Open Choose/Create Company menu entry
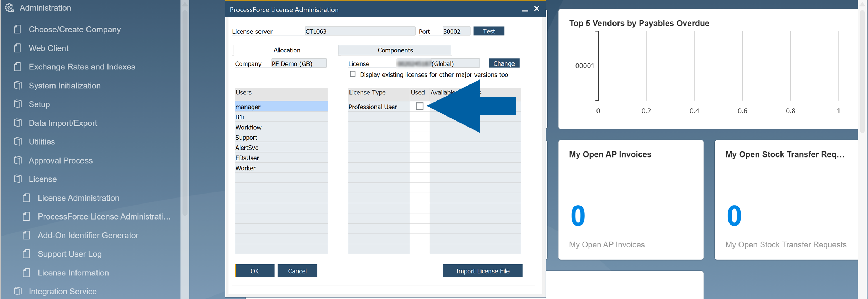 tap(75, 29)
